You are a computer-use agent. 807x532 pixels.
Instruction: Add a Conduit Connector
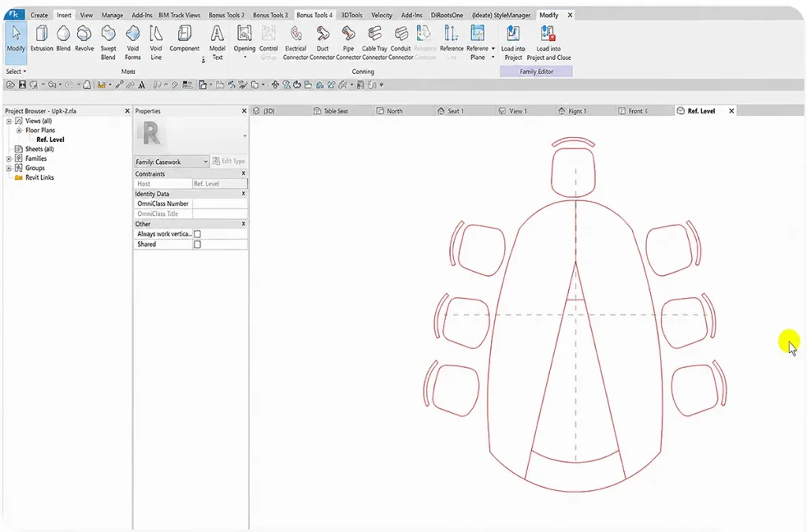click(401, 43)
